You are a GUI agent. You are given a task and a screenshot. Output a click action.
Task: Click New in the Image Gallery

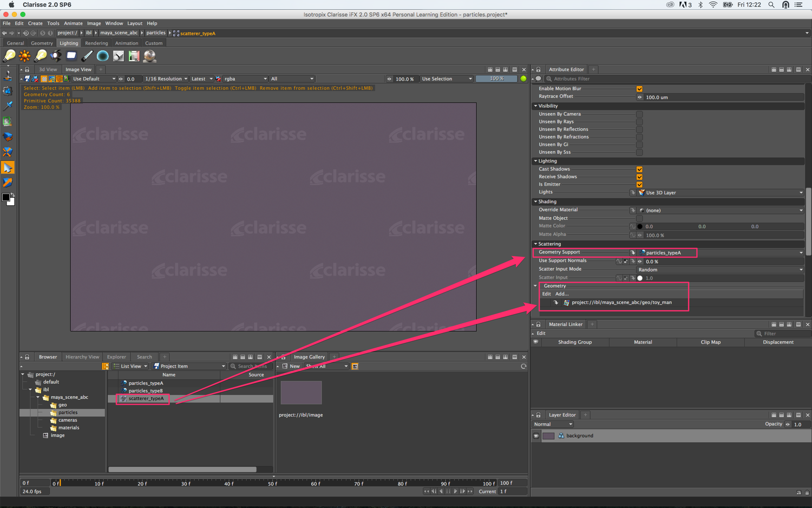click(294, 367)
